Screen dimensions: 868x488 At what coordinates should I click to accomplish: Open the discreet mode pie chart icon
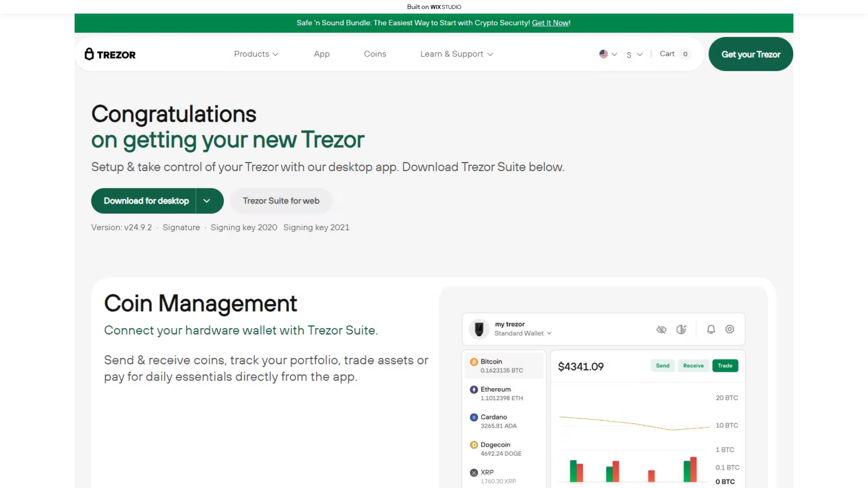(681, 329)
